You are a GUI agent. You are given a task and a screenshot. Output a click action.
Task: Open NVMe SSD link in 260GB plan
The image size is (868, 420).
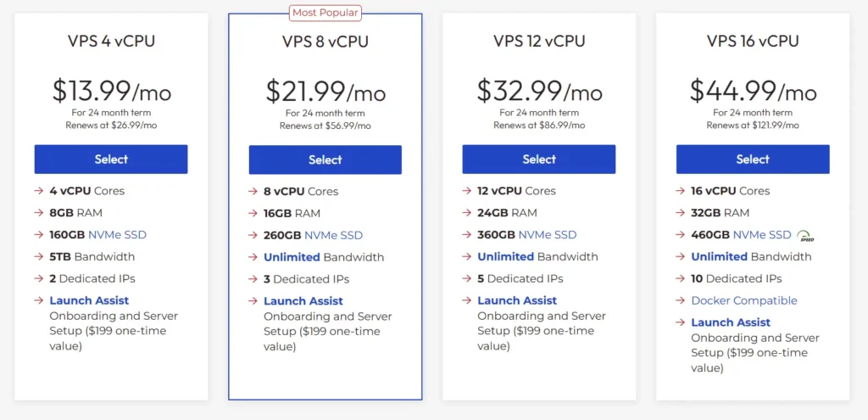333,236
